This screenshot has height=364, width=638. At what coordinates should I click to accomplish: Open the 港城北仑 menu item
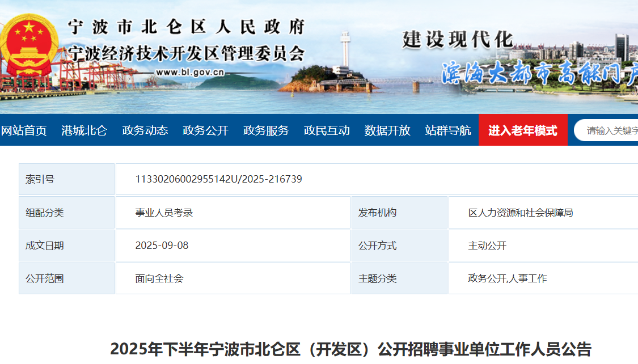[x=84, y=130]
